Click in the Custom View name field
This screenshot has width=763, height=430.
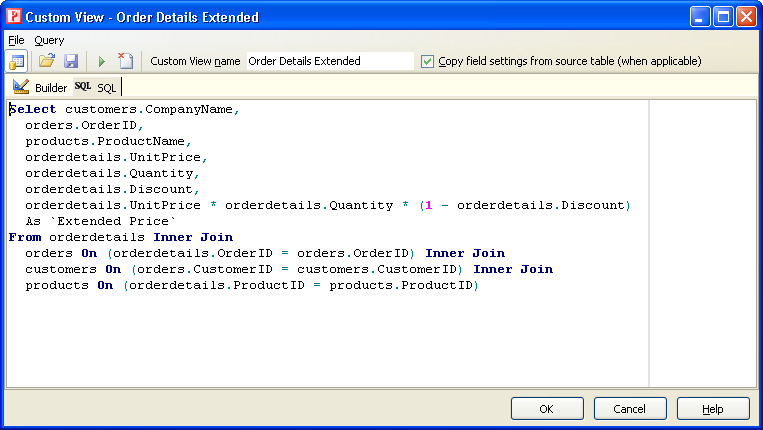(x=330, y=61)
